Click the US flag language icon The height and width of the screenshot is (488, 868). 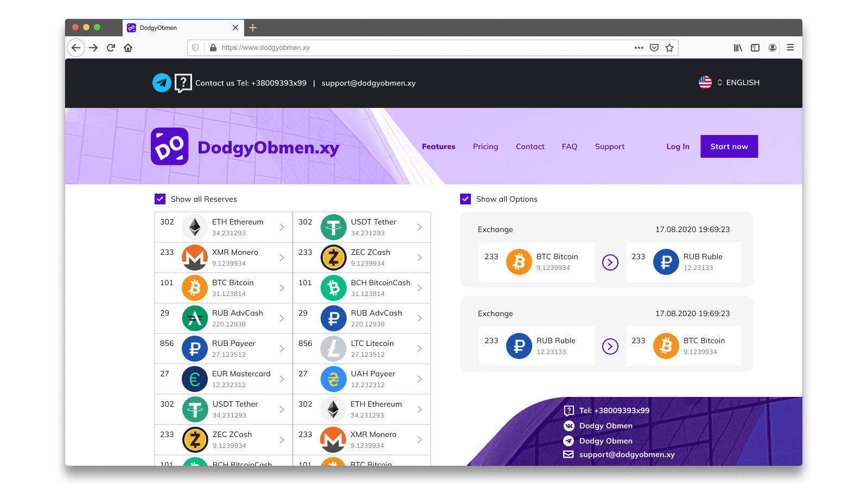(x=705, y=82)
